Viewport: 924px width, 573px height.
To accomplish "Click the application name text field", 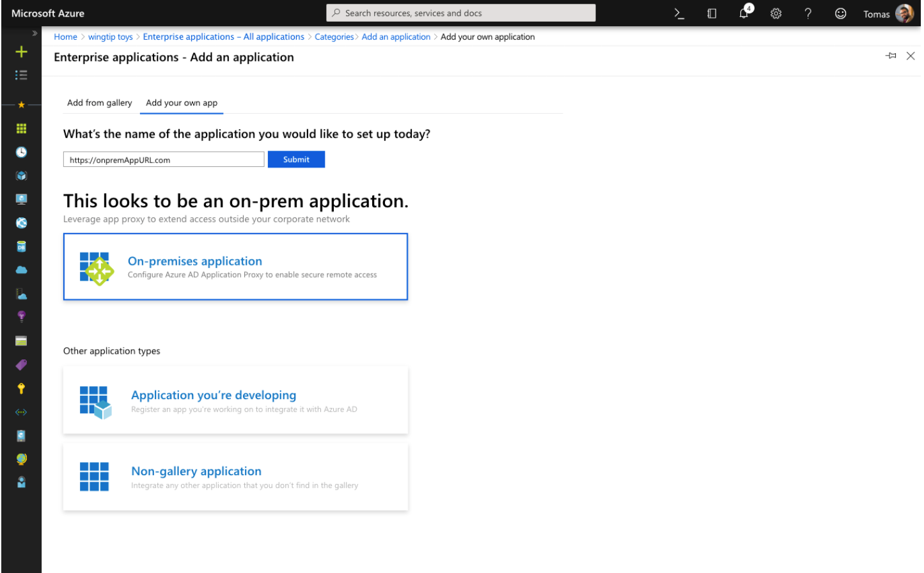I will pyautogui.click(x=164, y=160).
